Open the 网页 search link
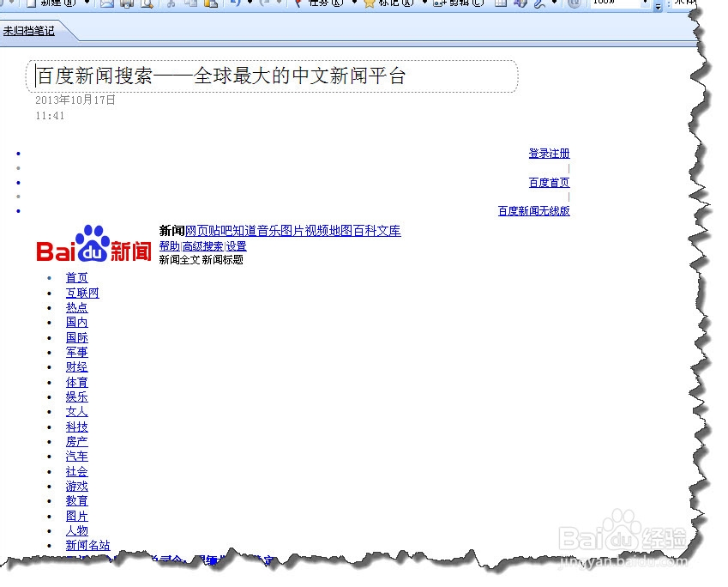728x587 pixels. click(197, 231)
